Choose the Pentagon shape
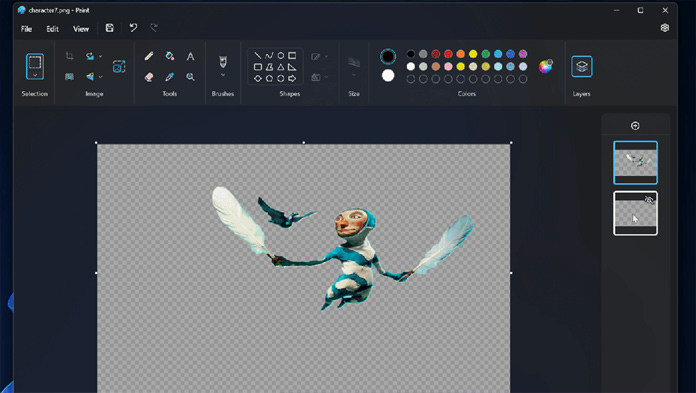Screen dimensions: 696x393 click(x=269, y=79)
